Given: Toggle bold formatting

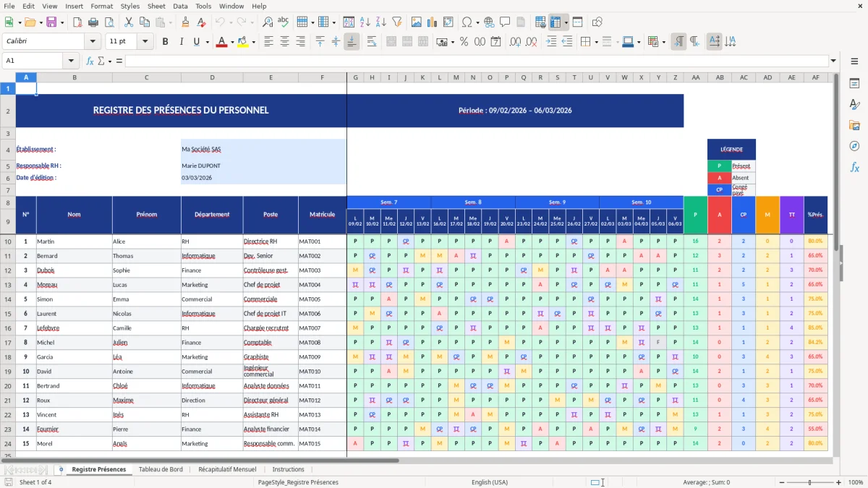Looking at the screenshot, I should 165,41.
